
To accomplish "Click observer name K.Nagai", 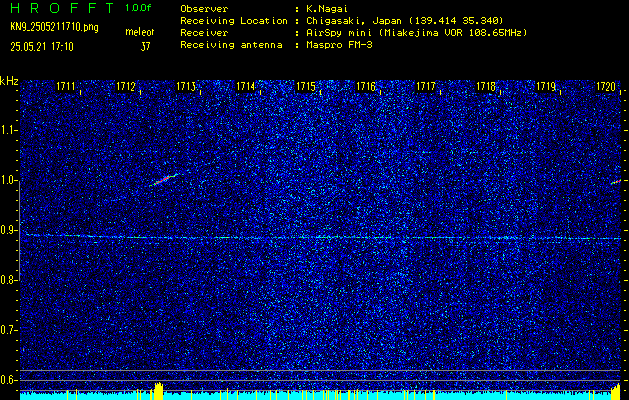I will pyautogui.click(x=327, y=9).
